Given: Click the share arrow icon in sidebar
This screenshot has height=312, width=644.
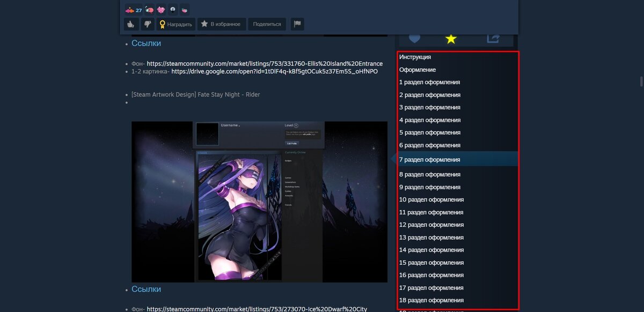Looking at the screenshot, I should 493,39.
